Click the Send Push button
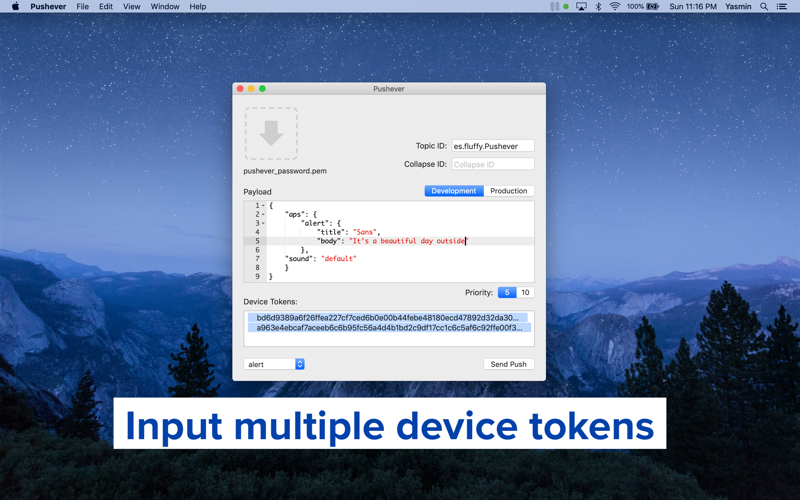The width and height of the screenshot is (800, 500). (508, 364)
